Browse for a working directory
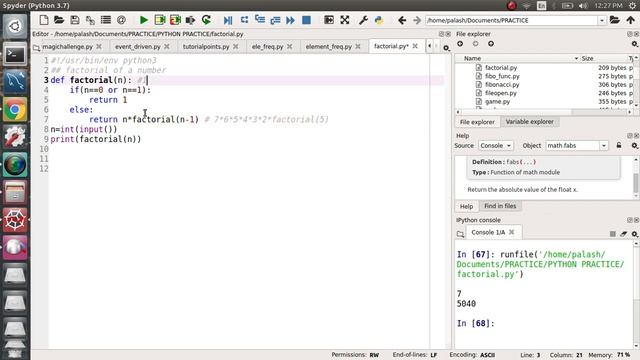The image size is (640, 360). point(615,20)
